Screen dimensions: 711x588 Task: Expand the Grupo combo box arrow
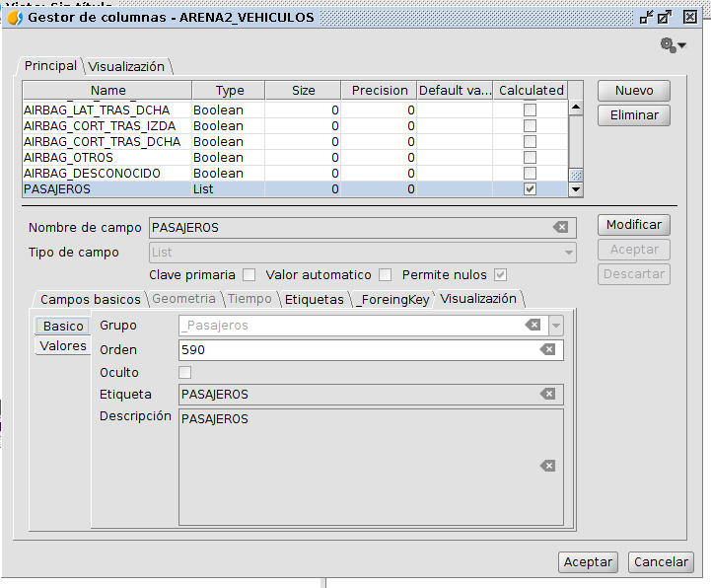[x=556, y=326]
